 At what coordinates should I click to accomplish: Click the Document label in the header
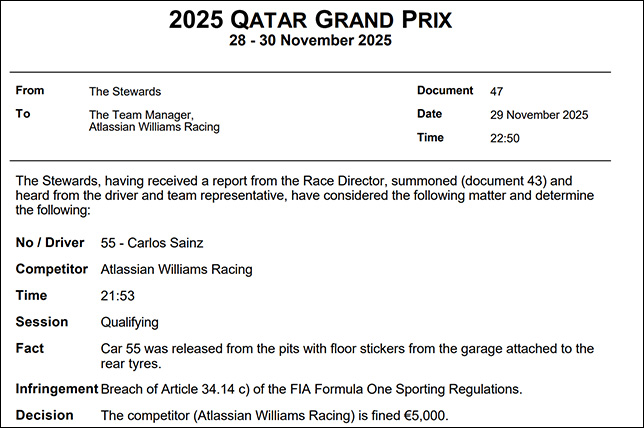[445, 91]
